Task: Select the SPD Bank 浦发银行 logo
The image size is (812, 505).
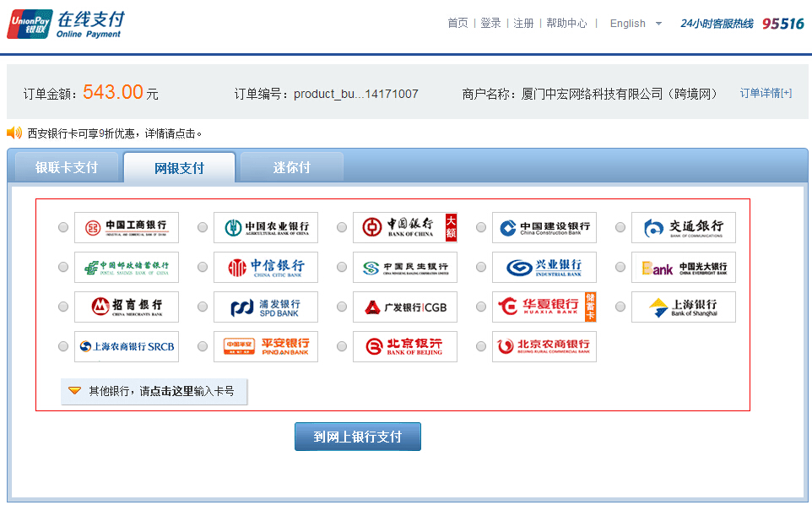Action: coord(266,307)
